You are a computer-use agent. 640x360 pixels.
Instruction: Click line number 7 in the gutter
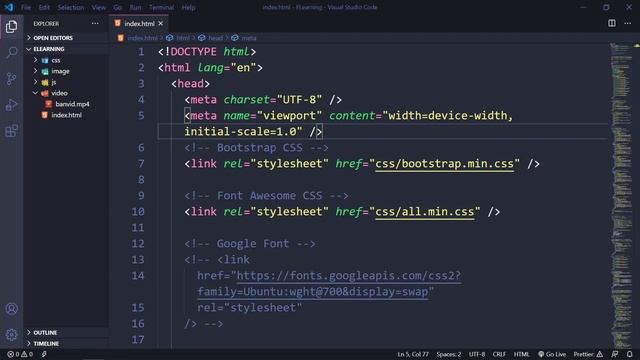[141, 164]
